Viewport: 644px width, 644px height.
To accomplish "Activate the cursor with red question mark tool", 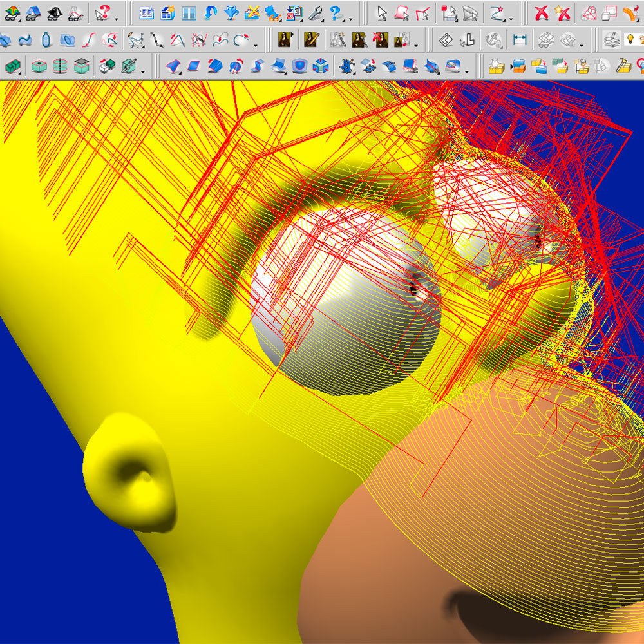I will point(102,13).
